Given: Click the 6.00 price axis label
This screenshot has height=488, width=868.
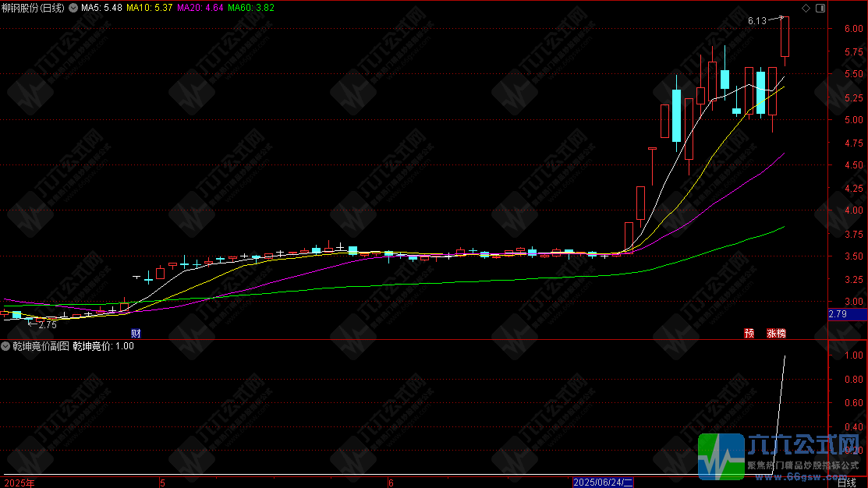Looking at the screenshot, I should tap(854, 29).
